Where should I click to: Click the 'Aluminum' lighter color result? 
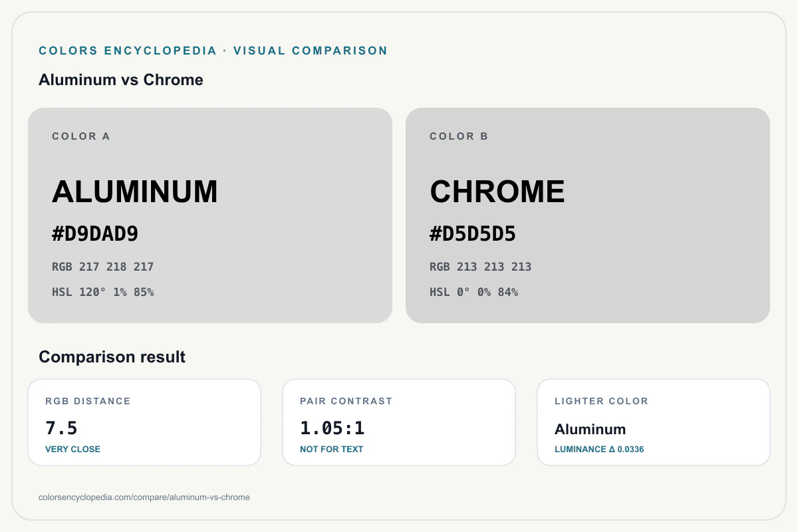(x=591, y=429)
